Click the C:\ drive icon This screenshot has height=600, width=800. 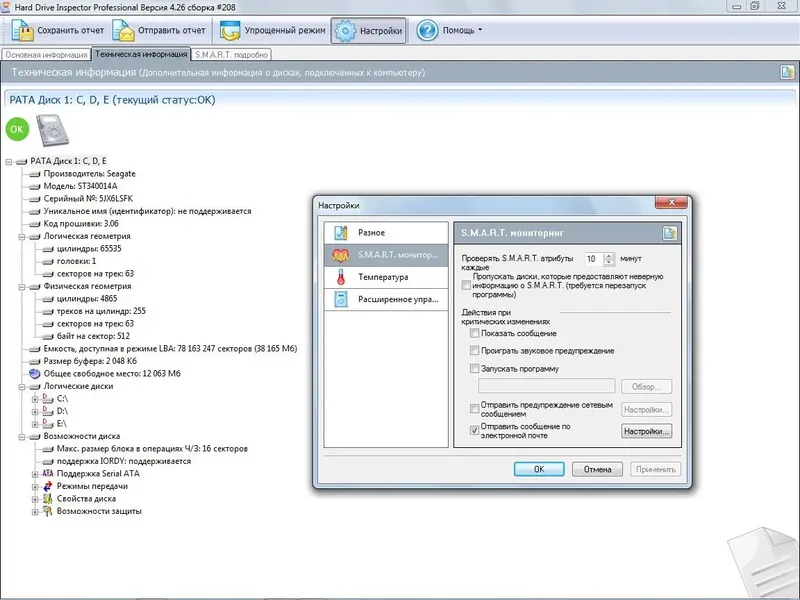tap(48, 398)
